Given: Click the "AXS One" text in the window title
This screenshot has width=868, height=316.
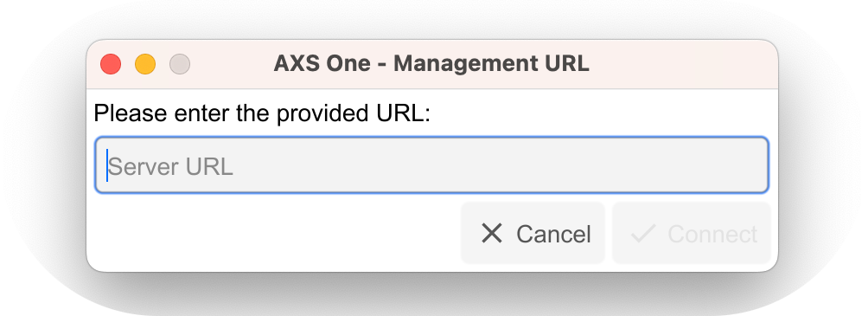Looking at the screenshot, I should click(322, 64).
